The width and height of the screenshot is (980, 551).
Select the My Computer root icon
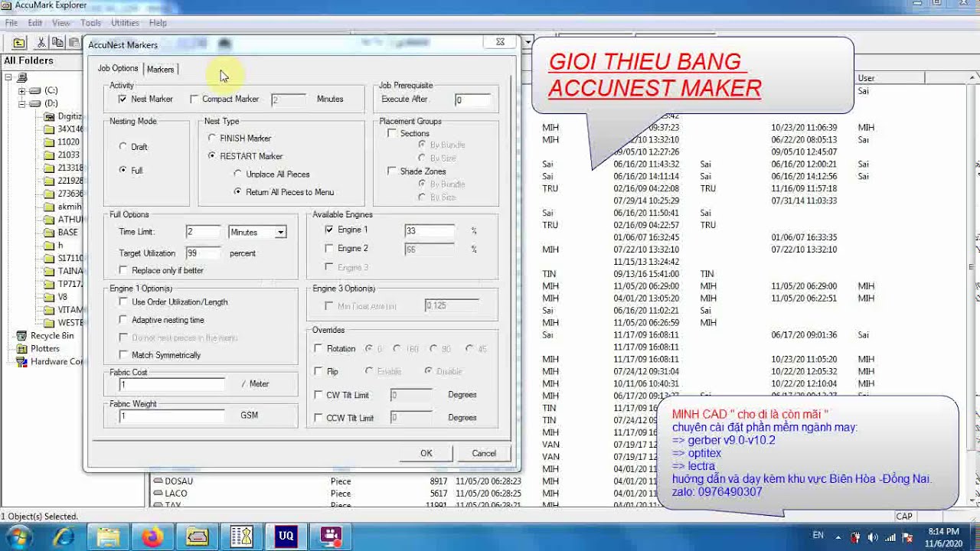21,77
